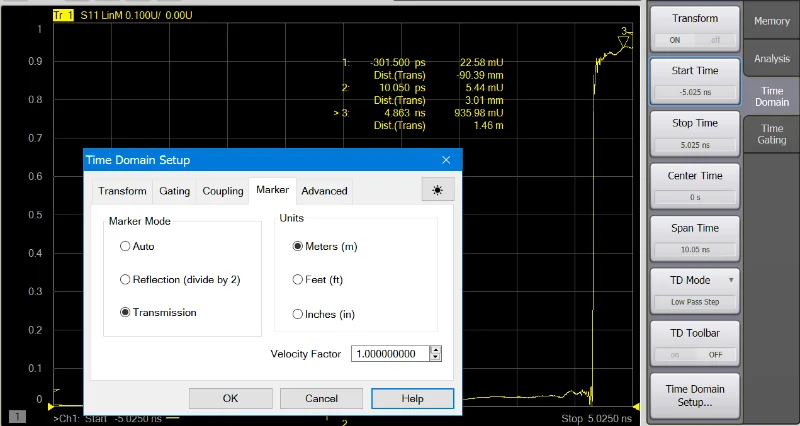
Task: Open the Time Gating side tab
Action: pos(771,134)
